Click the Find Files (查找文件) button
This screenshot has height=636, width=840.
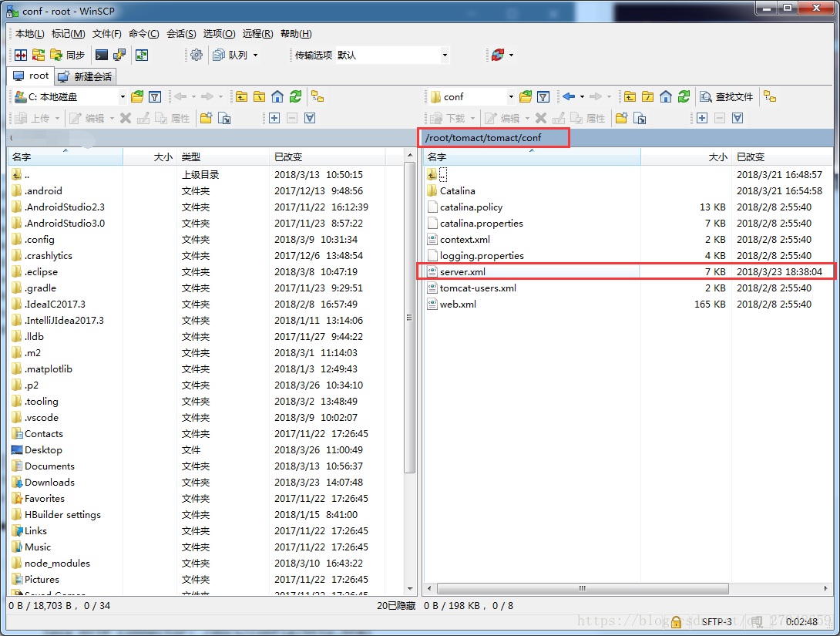(727, 97)
